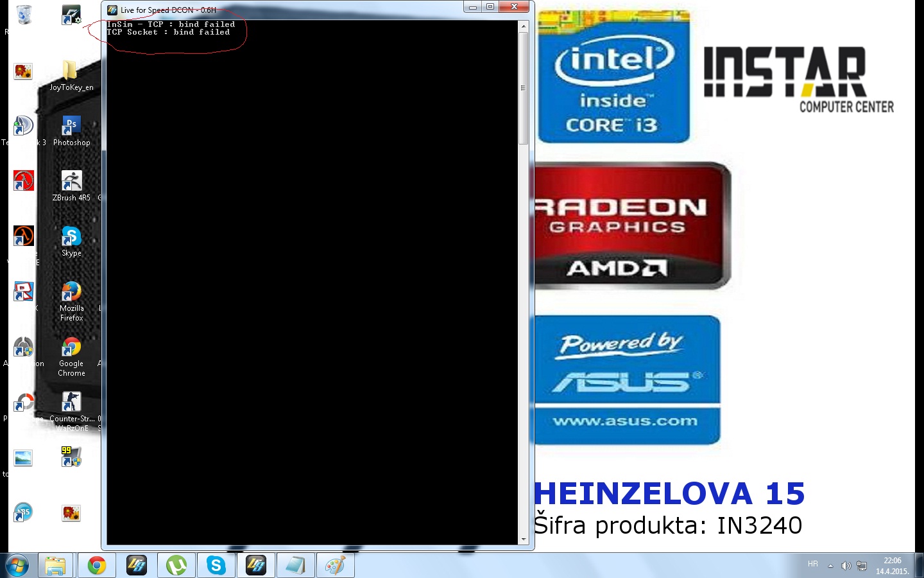
Task: Switch to Skype in the taskbar
Action: pos(216,565)
